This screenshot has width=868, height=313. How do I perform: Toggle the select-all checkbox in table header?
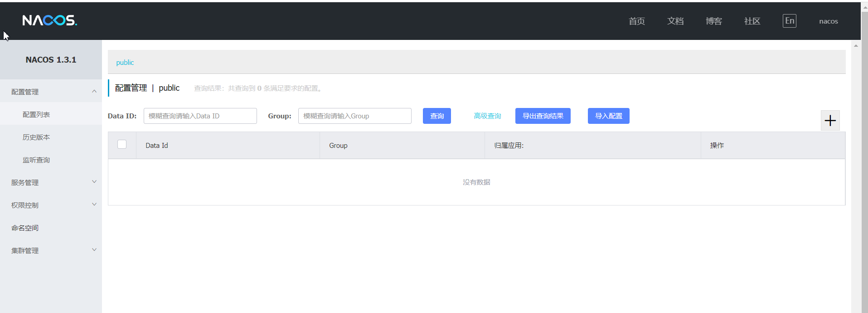coord(122,144)
